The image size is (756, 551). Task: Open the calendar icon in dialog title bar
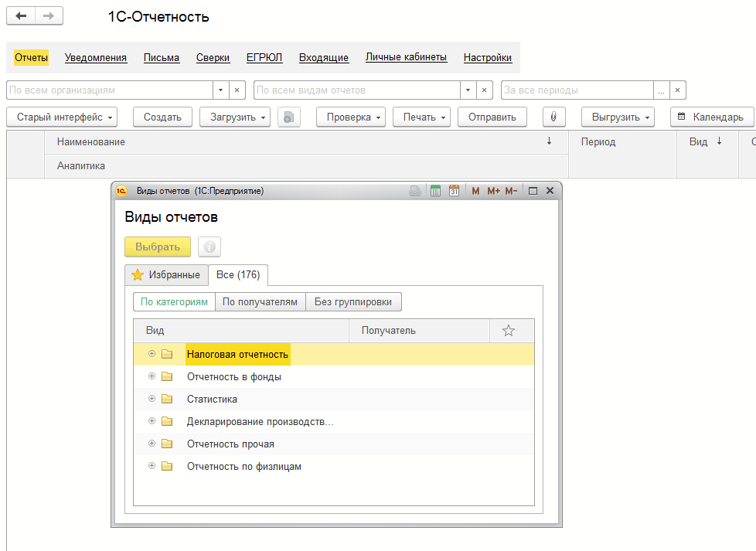pyautogui.click(x=454, y=191)
